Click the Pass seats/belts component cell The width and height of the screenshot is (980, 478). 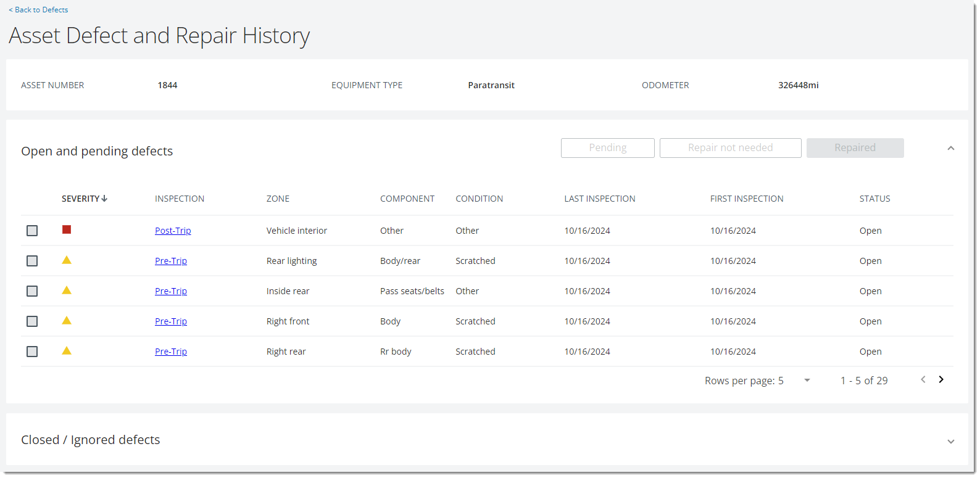pyautogui.click(x=412, y=291)
